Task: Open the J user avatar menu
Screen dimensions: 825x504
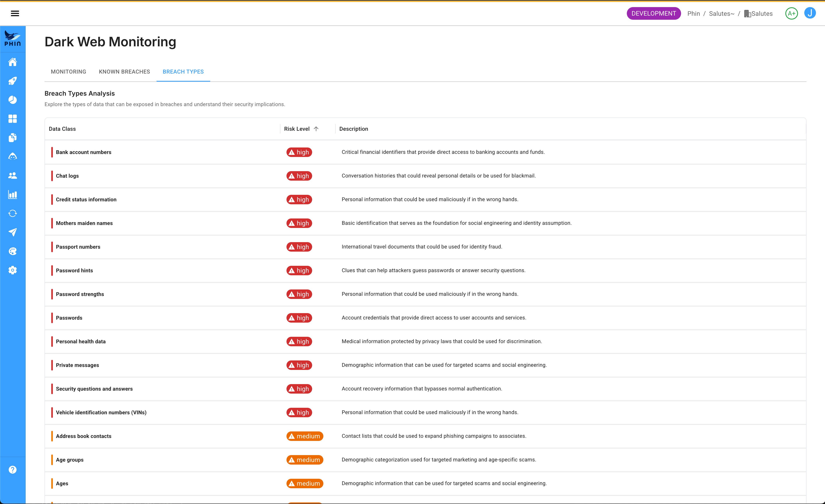Action: click(x=810, y=13)
